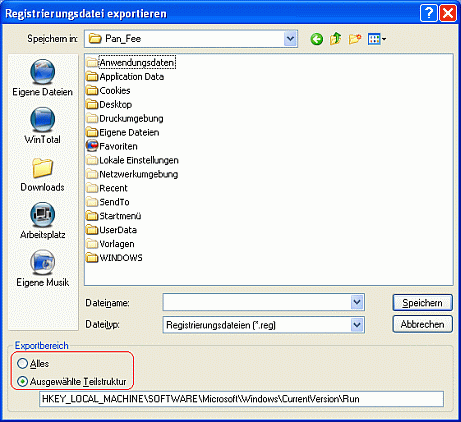Image resolution: width=461 pixels, height=422 pixels.
Task: Open WinTotal in the places bar
Action: coord(42,125)
